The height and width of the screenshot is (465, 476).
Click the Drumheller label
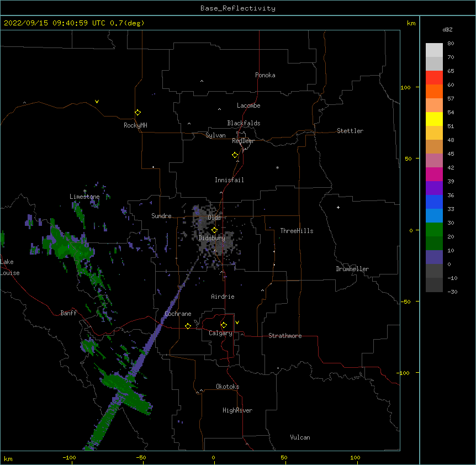click(x=352, y=269)
